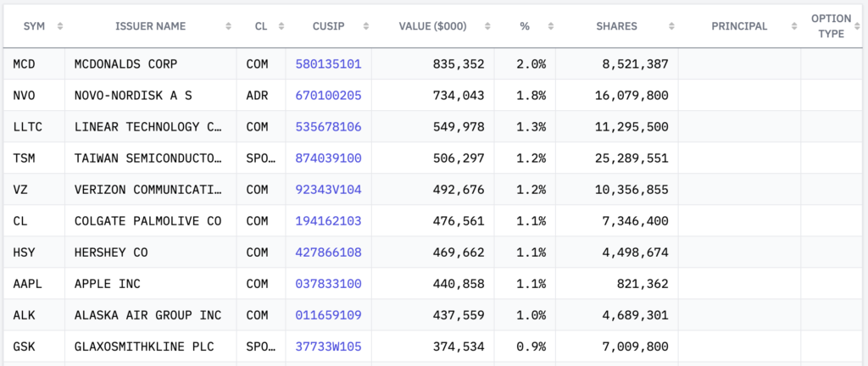Open CUSIP link 580135101
This screenshot has width=868, height=366.
(328, 64)
